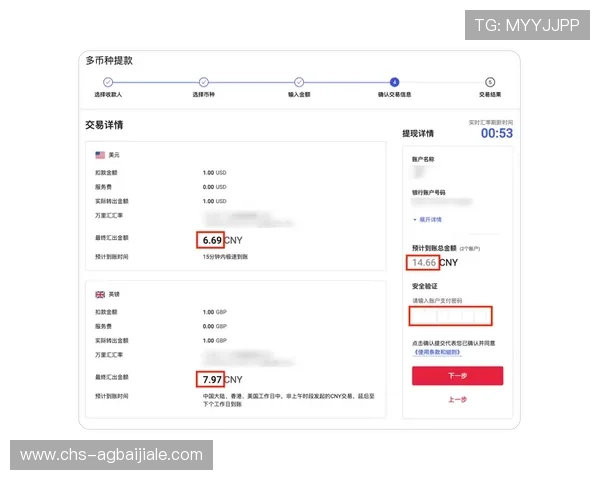This screenshot has height=480, width=600.
Task: Click the 安全验证 heading
Action: pyautogui.click(x=425, y=286)
